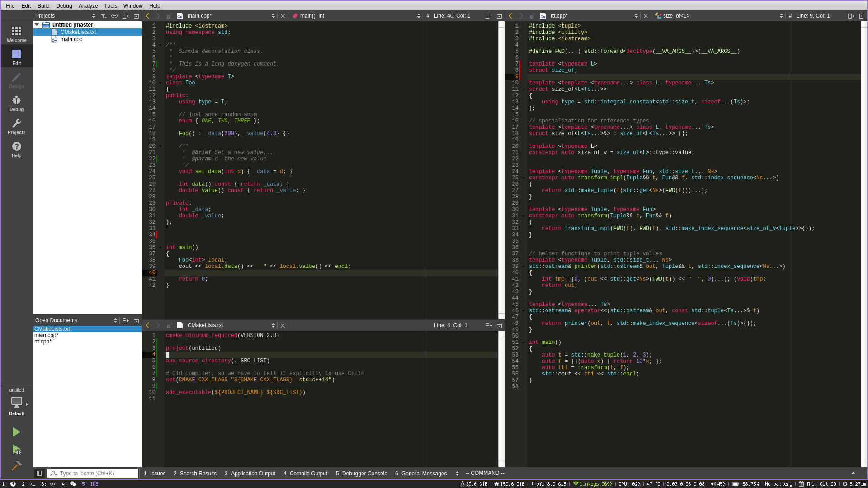This screenshot has height=488, width=868.
Task: Open the Welcome mode
Action: tap(16, 34)
